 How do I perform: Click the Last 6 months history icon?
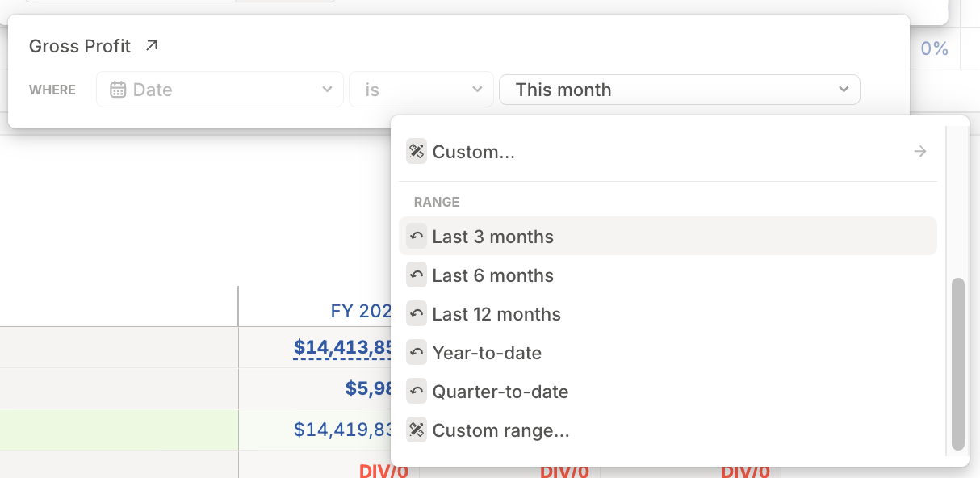[417, 275]
